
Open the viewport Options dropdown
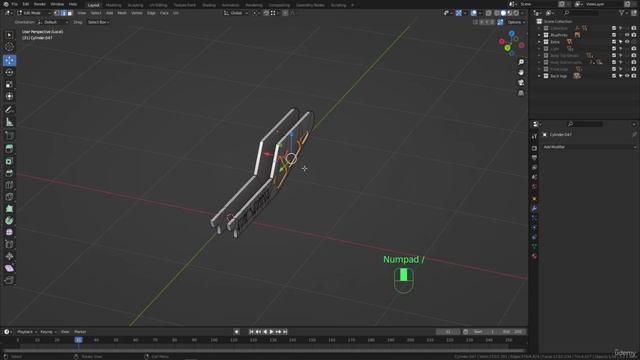(x=516, y=22)
